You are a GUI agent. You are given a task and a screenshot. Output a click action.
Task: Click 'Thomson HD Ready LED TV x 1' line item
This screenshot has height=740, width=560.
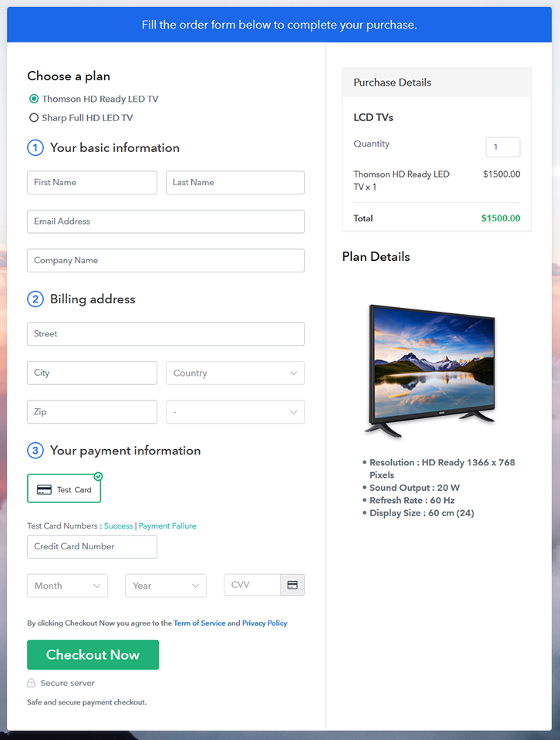[401, 181]
